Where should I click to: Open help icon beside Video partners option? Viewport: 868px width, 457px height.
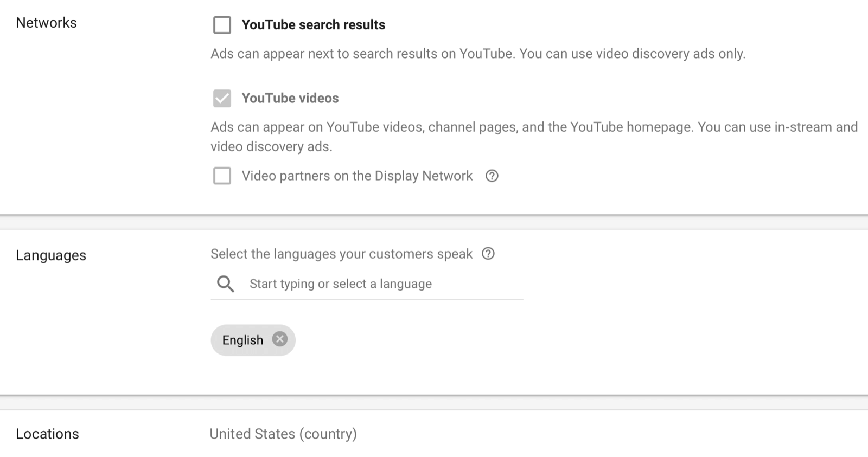(492, 176)
